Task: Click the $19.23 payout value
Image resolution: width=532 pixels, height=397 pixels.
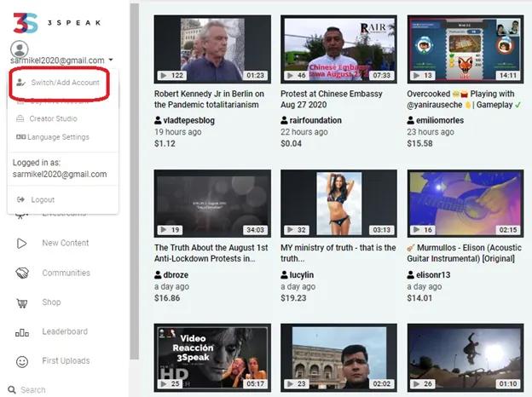Action: pos(293,298)
